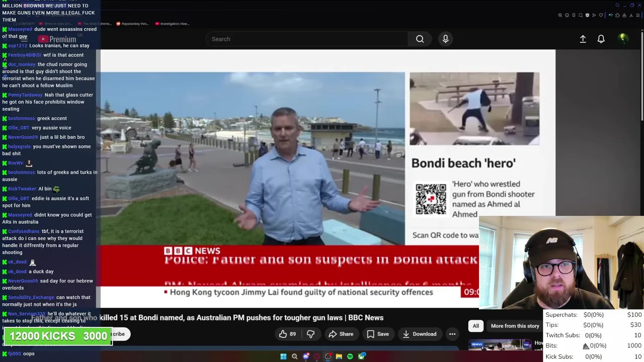Viewport: 644px width, 362px height.
Task: Open the YouTube upload/create icon
Action: tap(583, 39)
